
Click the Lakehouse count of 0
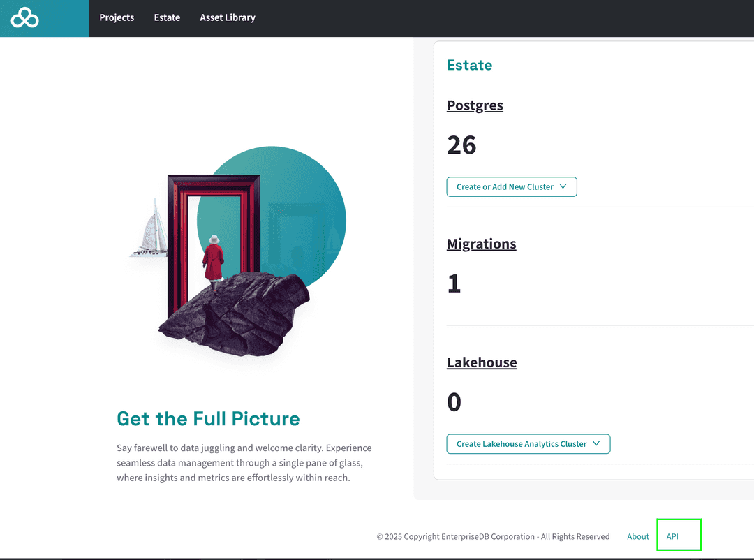click(x=454, y=402)
